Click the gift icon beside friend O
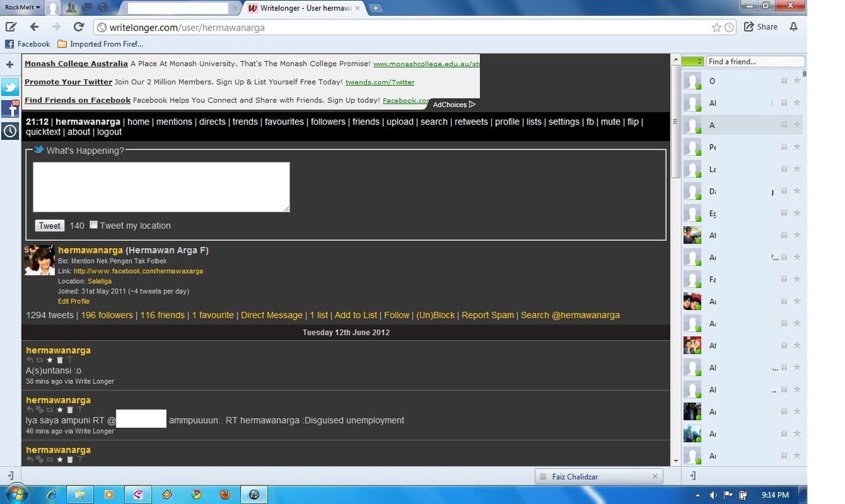The height and width of the screenshot is (504, 845). point(784,81)
